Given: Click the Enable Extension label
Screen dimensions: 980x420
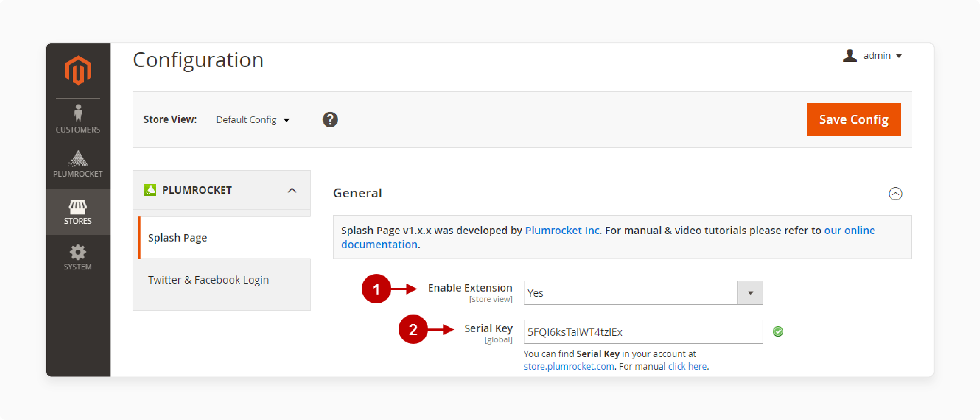Looking at the screenshot, I should coord(470,288).
